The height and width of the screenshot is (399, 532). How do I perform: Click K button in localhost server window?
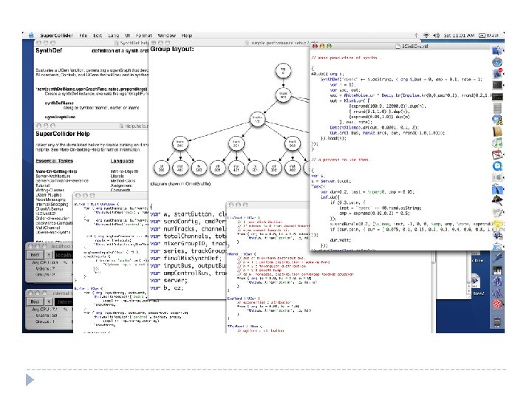coord(49,255)
